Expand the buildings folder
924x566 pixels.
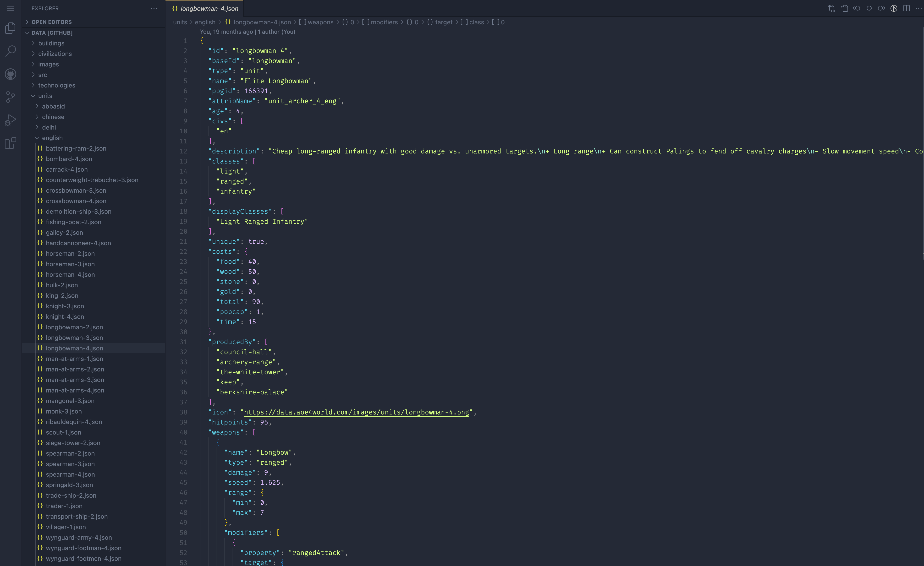[x=51, y=43]
